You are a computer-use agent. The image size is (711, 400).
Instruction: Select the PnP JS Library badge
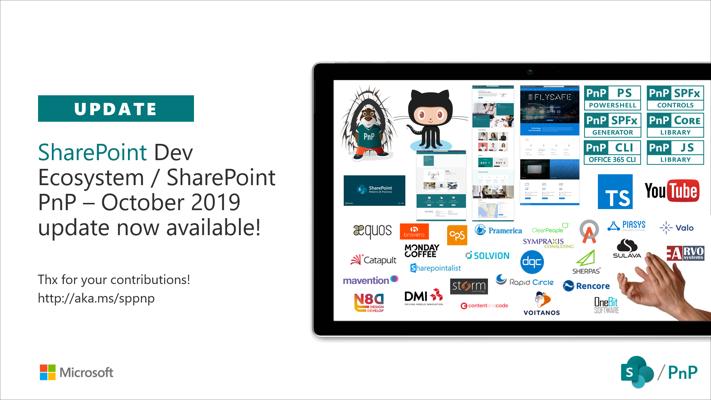[675, 152]
